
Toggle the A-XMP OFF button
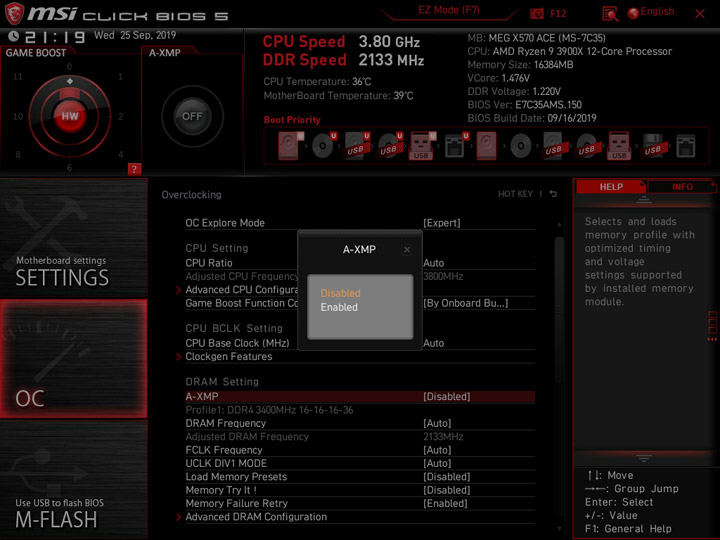pos(192,116)
